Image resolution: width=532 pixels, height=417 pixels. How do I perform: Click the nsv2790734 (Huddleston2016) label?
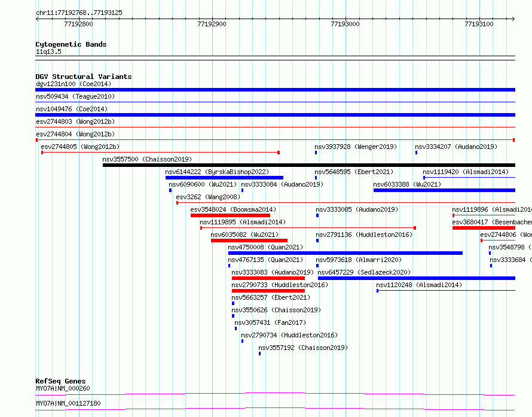(289, 335)
